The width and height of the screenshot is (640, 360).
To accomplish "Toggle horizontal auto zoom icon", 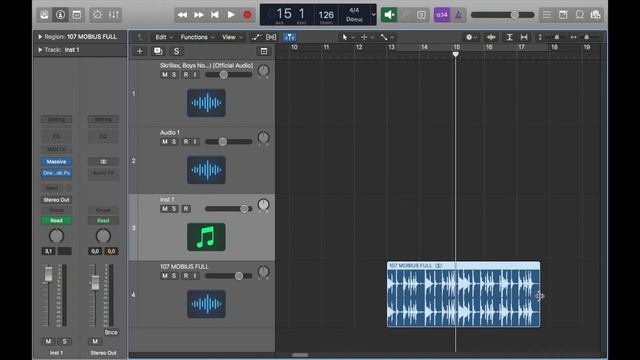I will (x=524, y=37).
